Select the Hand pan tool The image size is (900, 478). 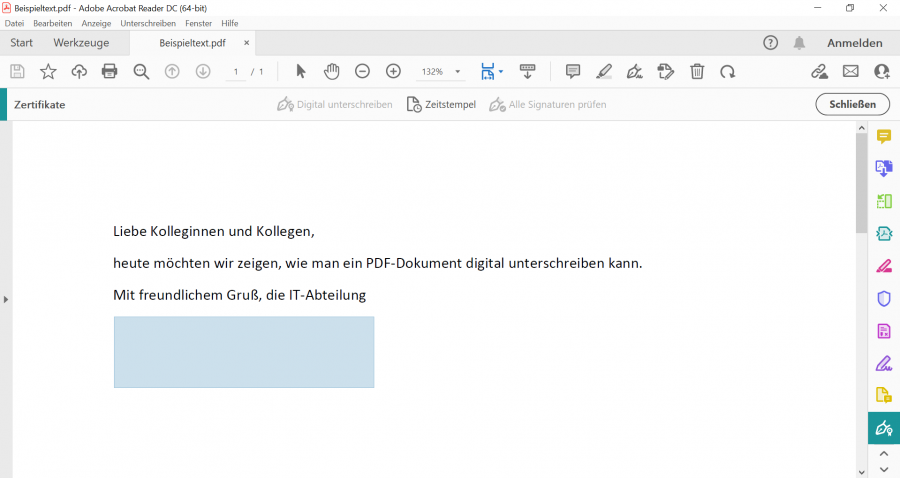click(x=332, y=71)
